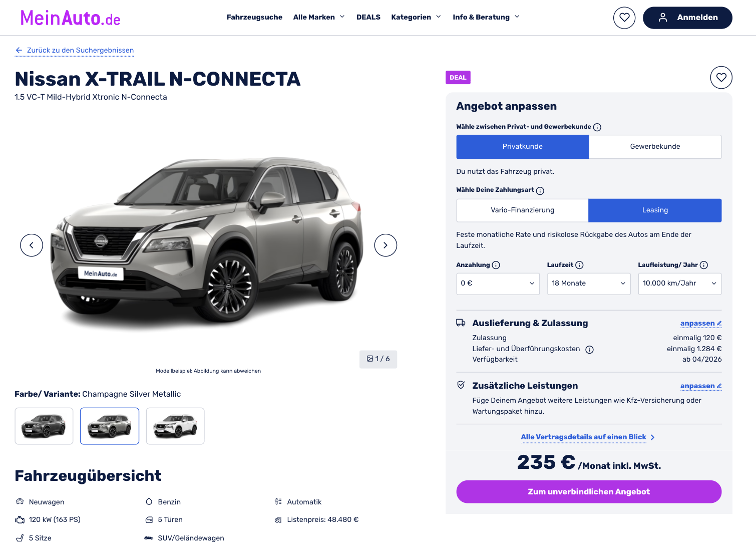The image size is (756, 553).
Task: Show previous car image in gallery
Action: point(32,245)
